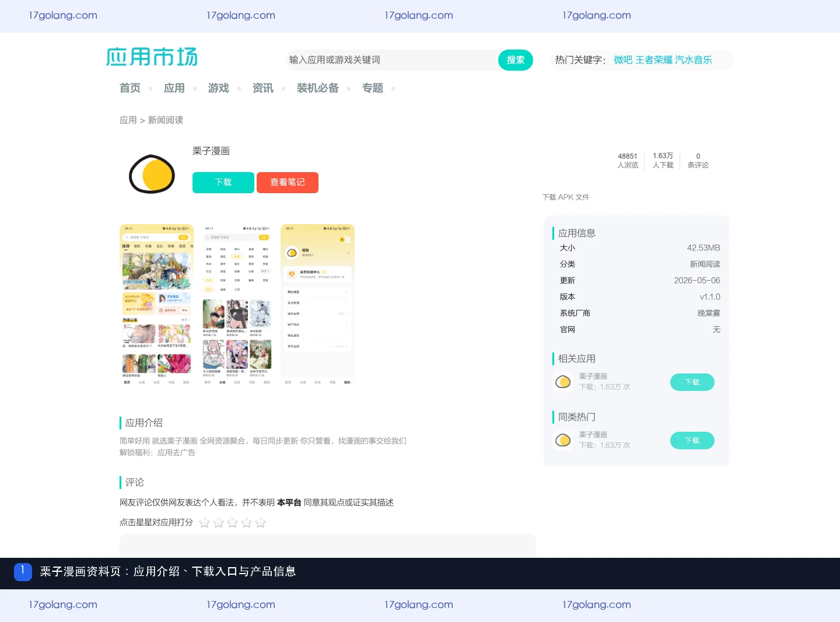Click the 解锁福利：应用去广告 text
This screenshot has width=840, height=622.
[157, 453]
